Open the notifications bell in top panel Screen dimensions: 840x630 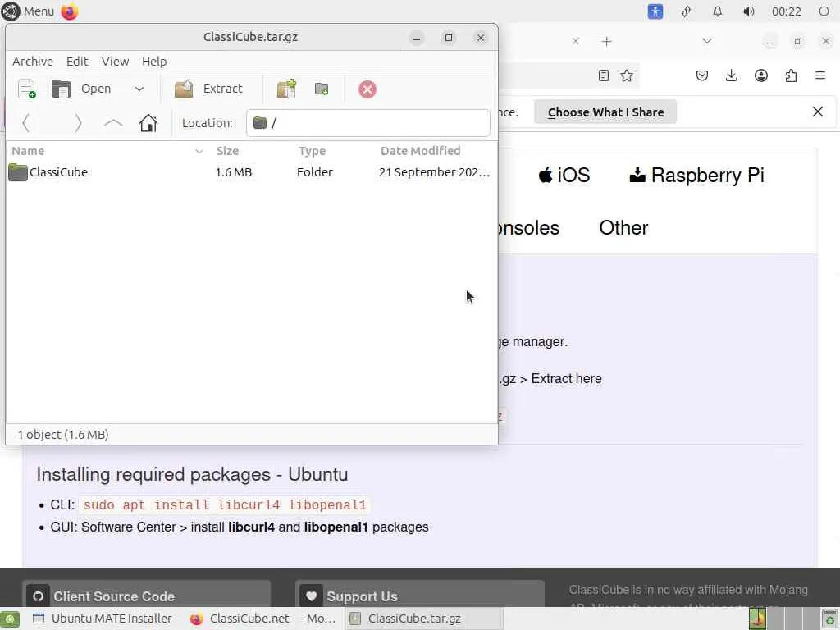[717, 11]
